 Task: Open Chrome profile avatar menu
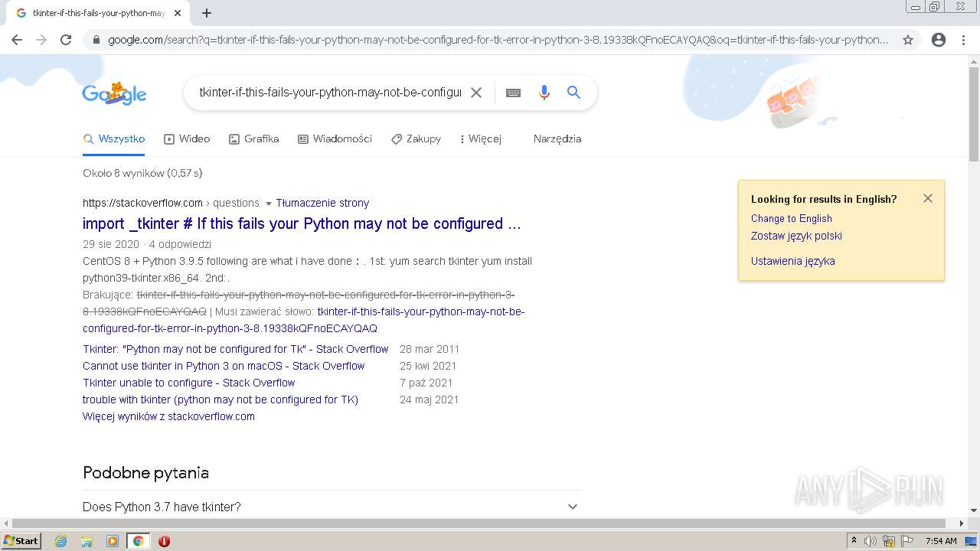[939, 40]
